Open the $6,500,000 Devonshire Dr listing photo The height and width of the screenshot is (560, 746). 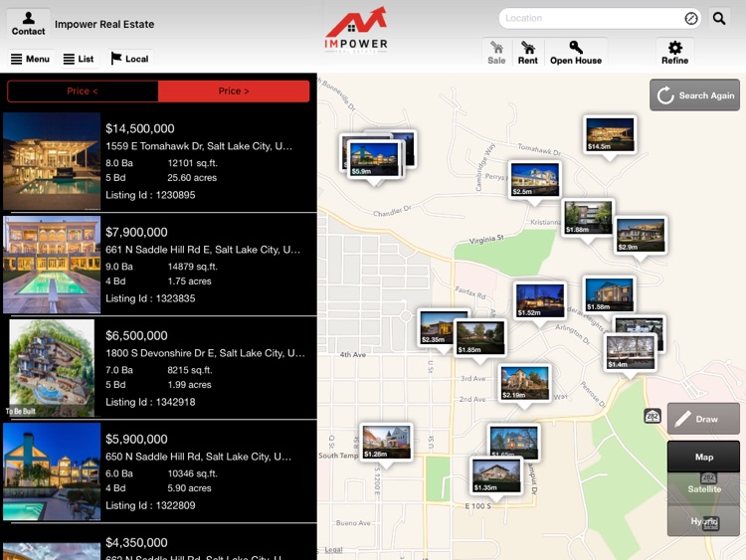[x=52, y=368]
